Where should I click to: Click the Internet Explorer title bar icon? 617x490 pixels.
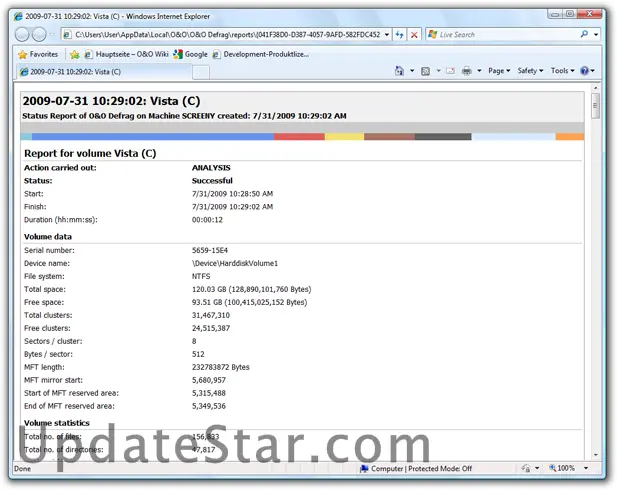(18, 17)
